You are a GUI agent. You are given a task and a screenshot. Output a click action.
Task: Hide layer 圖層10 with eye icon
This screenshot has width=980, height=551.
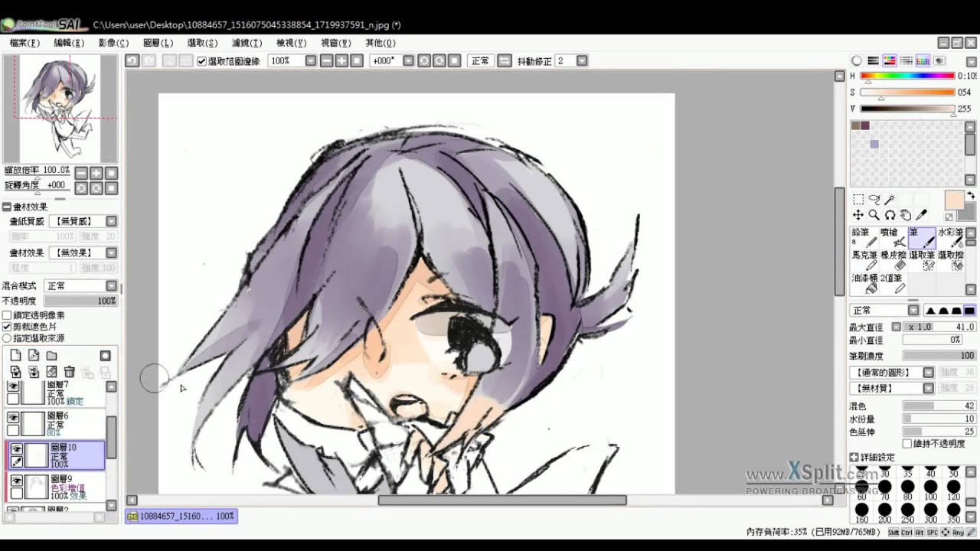click(16, 449)
